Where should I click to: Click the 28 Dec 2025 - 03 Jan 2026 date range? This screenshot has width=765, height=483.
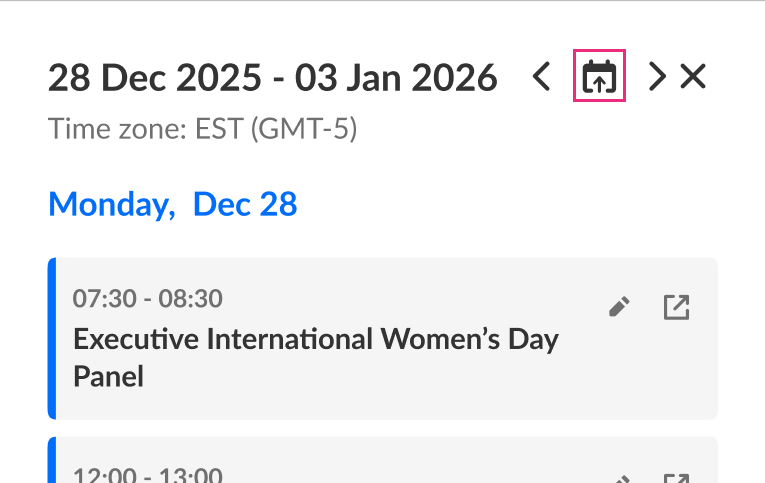coord(272,77)
